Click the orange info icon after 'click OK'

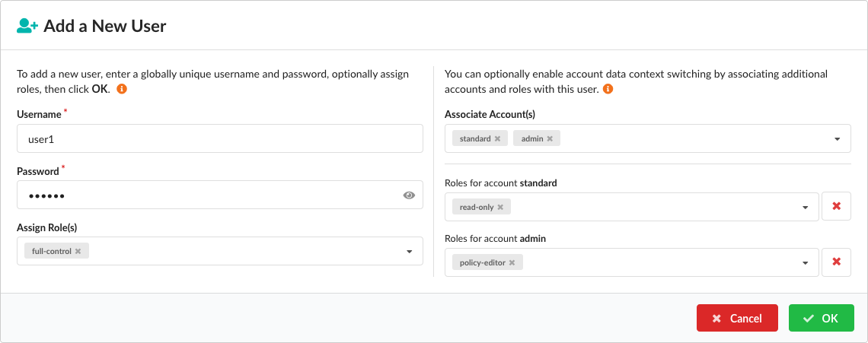[x=121, y=89]
